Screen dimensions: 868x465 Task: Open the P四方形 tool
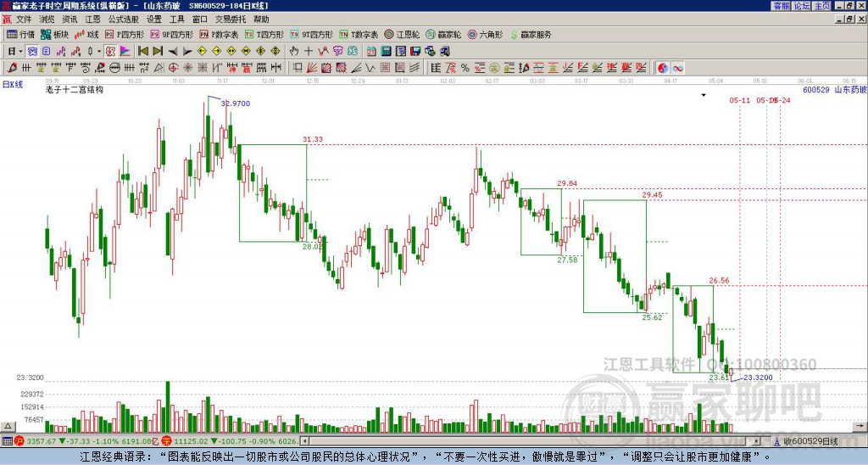(125, 34)
